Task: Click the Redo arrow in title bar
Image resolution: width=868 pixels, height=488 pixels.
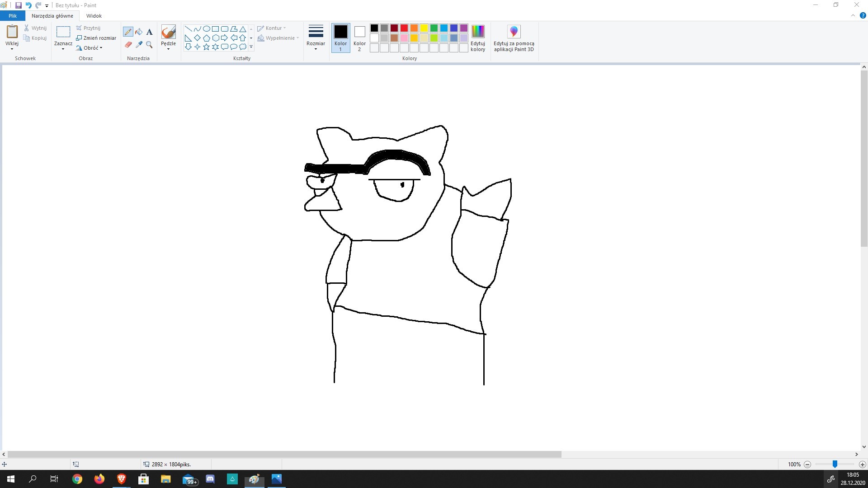Action: pyautogui.click(x=38, y=5)
